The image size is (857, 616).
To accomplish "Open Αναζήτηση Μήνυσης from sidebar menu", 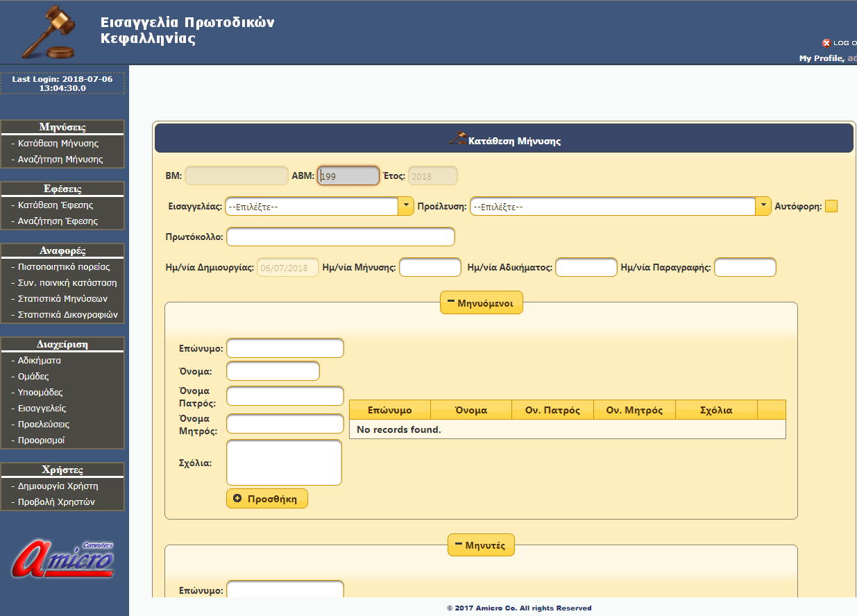I will click(x=60, y=160).
